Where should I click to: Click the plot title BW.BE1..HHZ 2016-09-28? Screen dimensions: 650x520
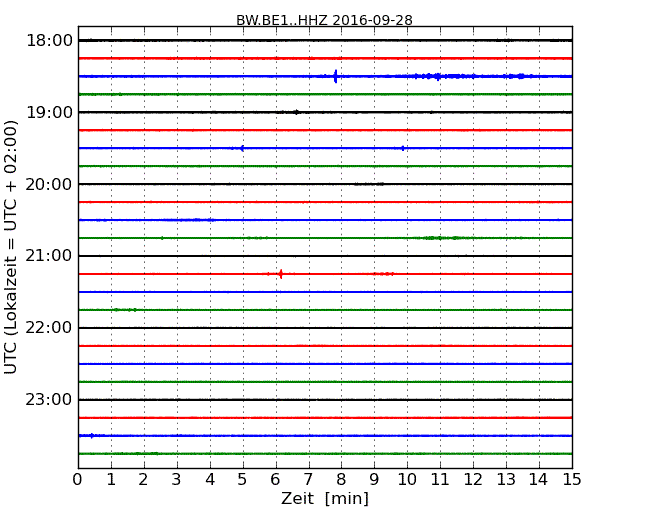324,20
